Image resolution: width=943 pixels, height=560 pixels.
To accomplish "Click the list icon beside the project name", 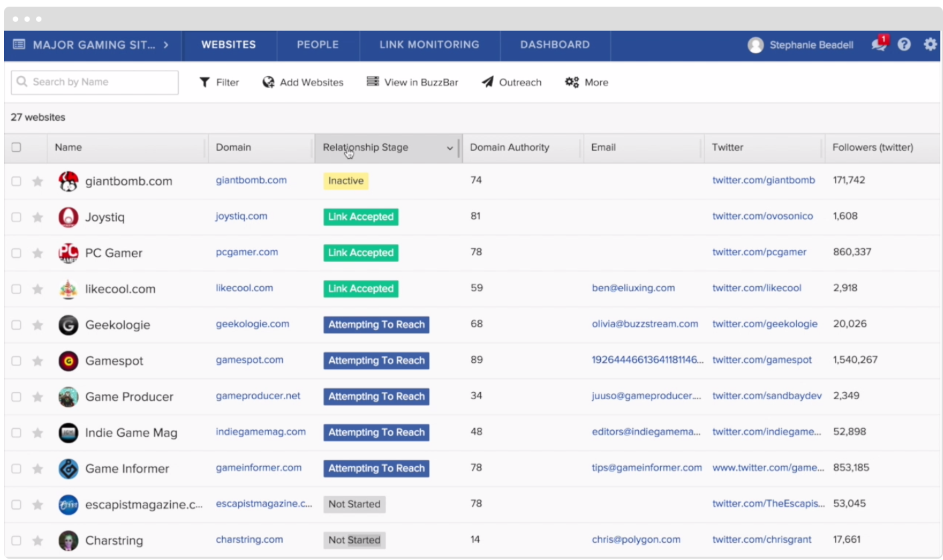I will point(19,45).
